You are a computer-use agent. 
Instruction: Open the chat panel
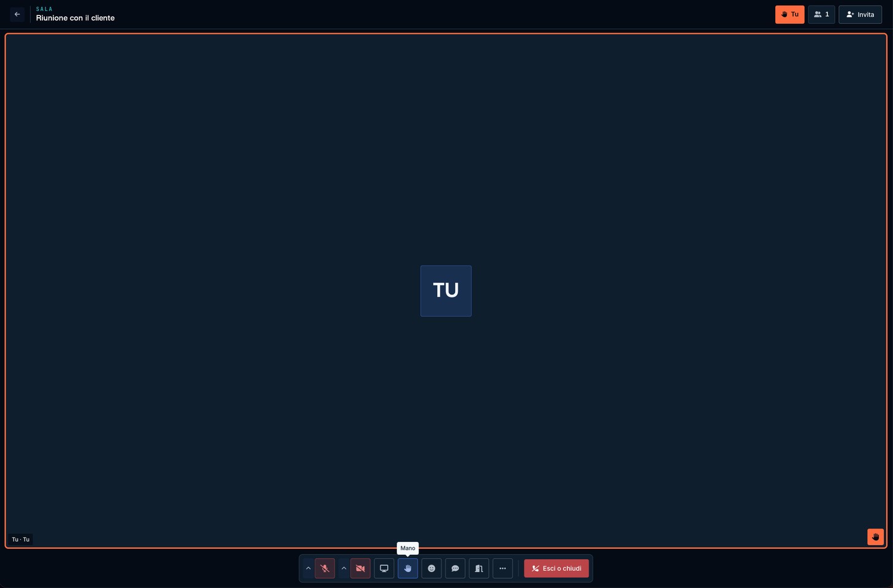455,568
